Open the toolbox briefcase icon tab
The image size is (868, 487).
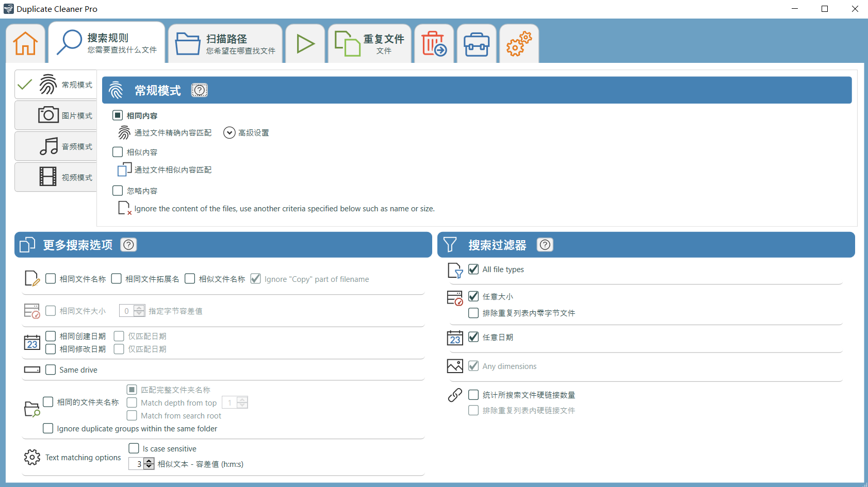coord(477,44)
